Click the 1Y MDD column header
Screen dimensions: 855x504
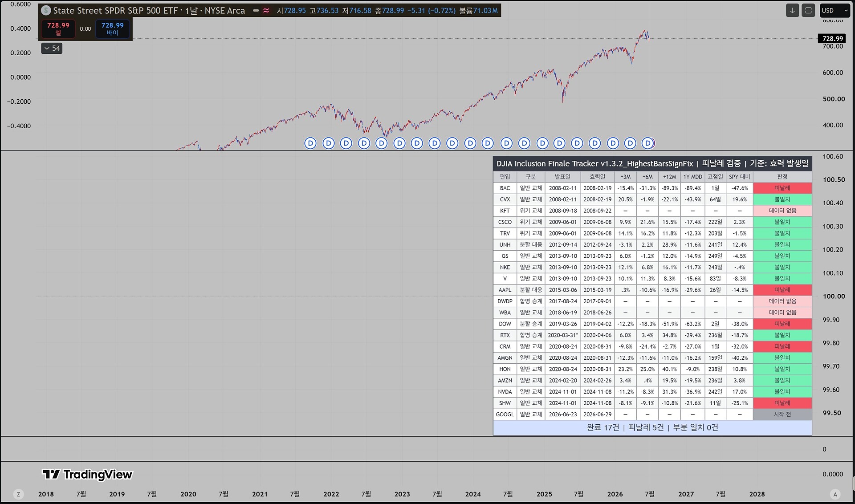pyautogui.click(x=693, y=177)
